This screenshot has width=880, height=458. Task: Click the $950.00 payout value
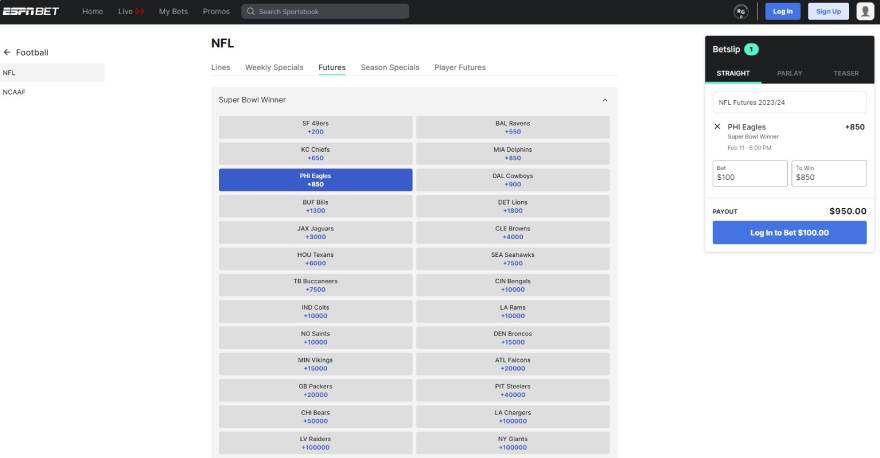pos(847,211)
